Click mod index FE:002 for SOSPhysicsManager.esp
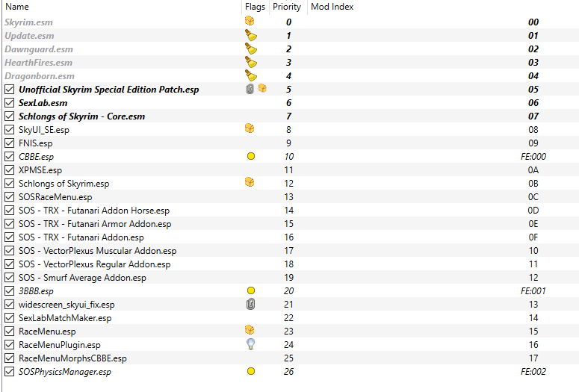This screenshot has height=392, width=579. (x=533, y=372)
